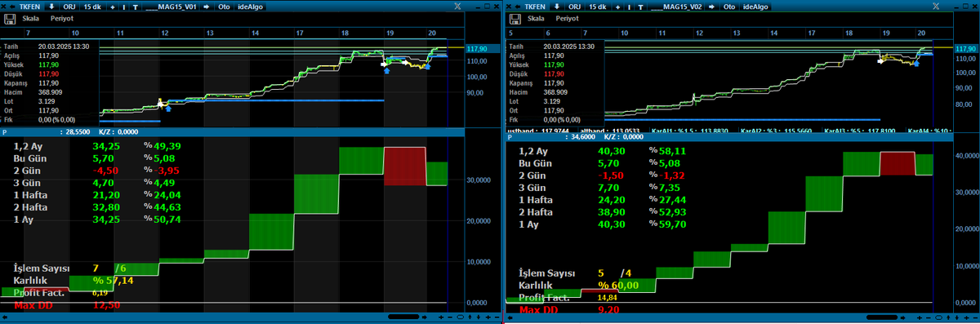Open the 15 dk period selector in right window
This screenshot has width=980, height=324.
pyautogui.click(x=598, y=7)
